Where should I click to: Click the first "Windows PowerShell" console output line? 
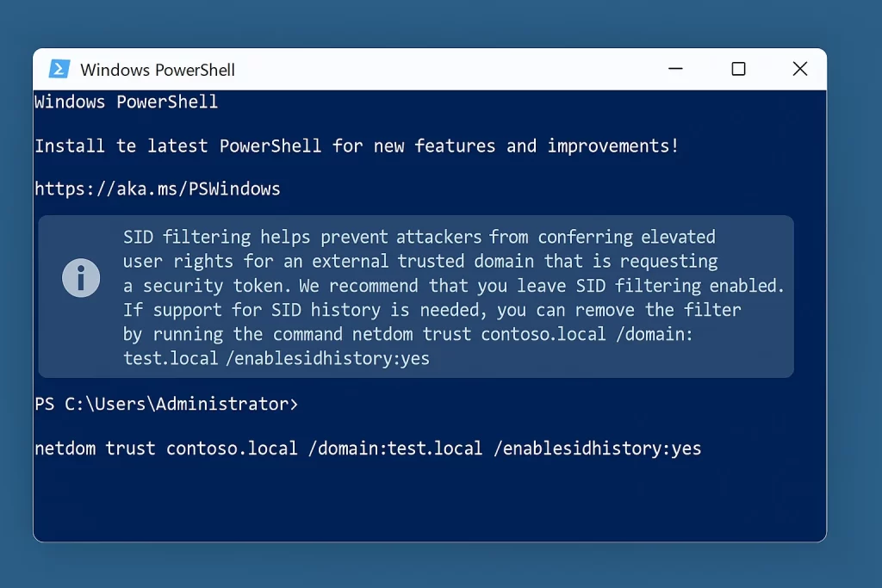(x=126, y=102)
